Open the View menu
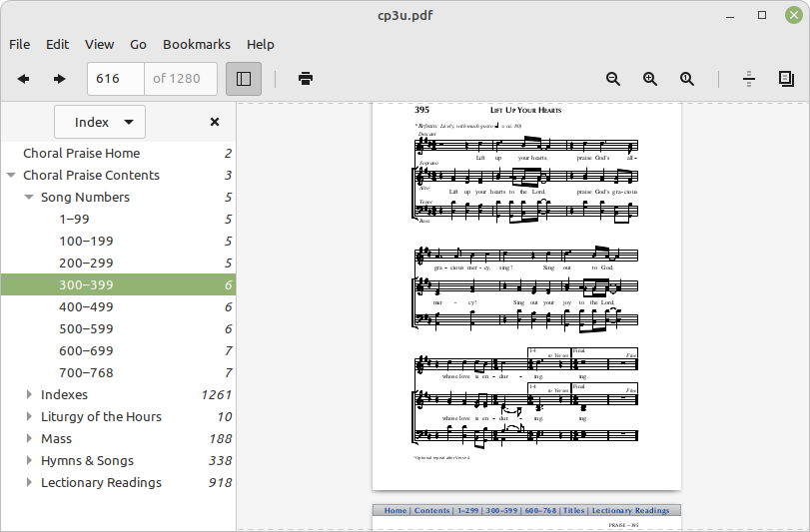Screen dimensions: 810x532 pyautogui.click(x=99, y=44)
